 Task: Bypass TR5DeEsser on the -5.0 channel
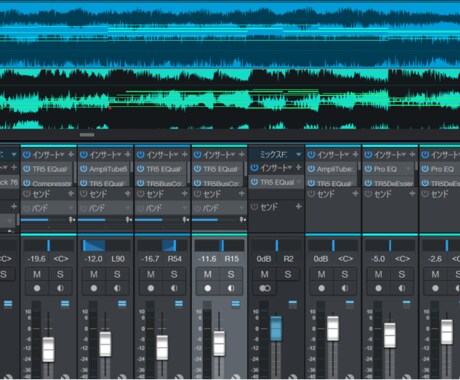[368, 183]
